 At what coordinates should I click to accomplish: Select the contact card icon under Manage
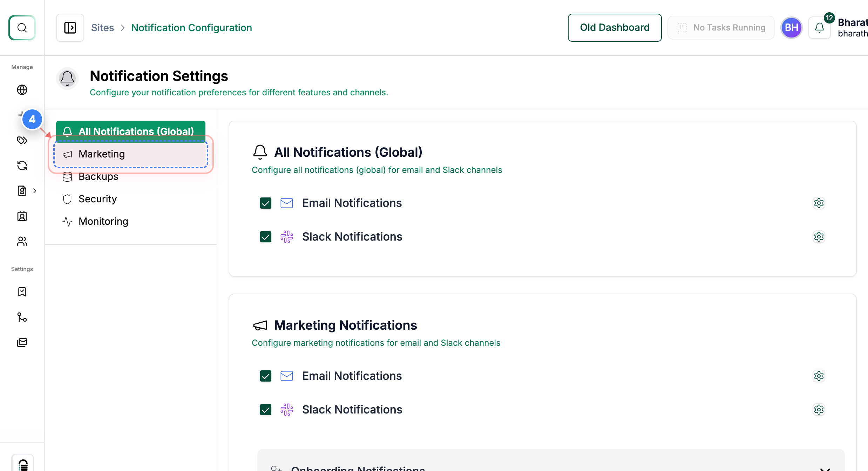point(22,216)
